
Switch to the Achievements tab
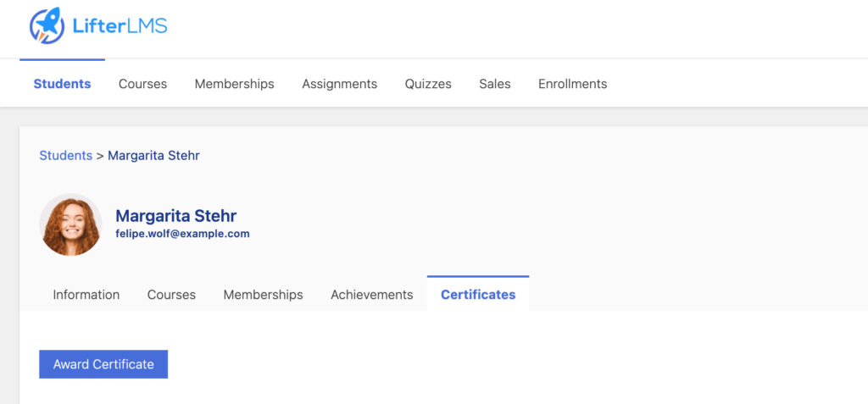pyautogui.click(x=372, y=295)
